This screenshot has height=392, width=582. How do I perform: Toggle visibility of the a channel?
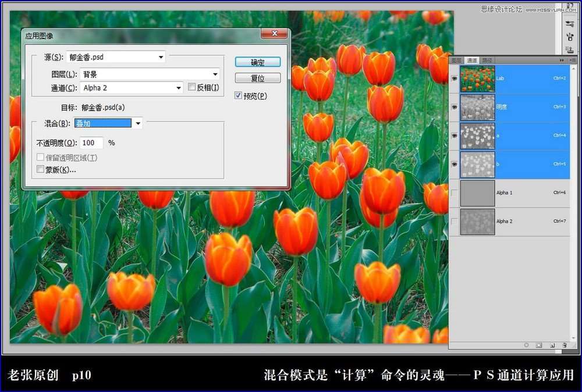(x=455, y=136)
